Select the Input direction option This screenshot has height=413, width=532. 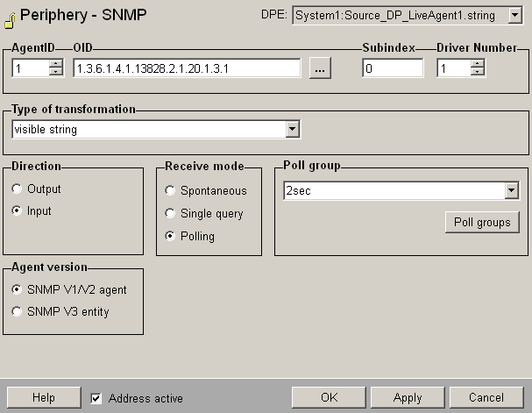click(x=19, y=211)
